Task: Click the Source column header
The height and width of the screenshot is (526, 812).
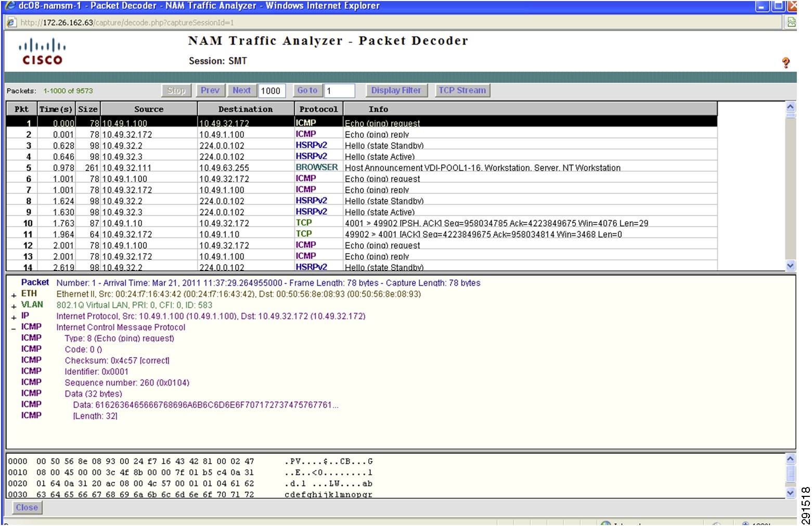Action: (x=149, y=109)
